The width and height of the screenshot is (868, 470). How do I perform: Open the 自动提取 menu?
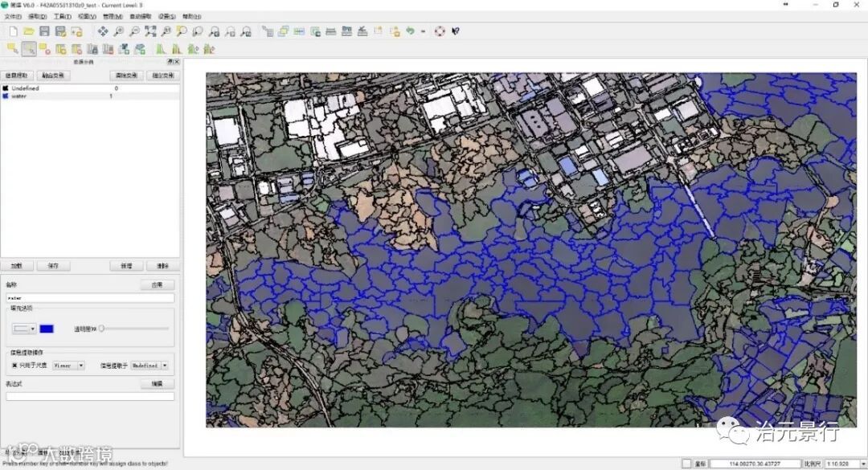tap(141, 17)
